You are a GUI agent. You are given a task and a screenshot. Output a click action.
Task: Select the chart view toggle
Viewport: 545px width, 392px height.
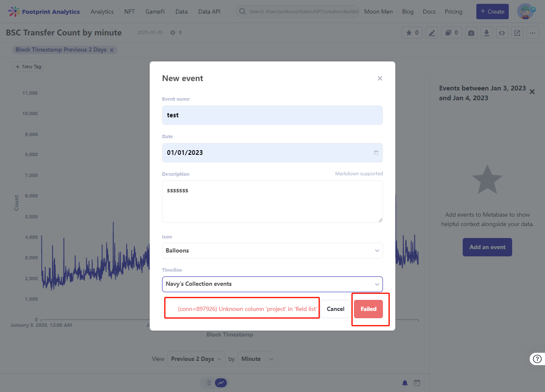[220, 383]
